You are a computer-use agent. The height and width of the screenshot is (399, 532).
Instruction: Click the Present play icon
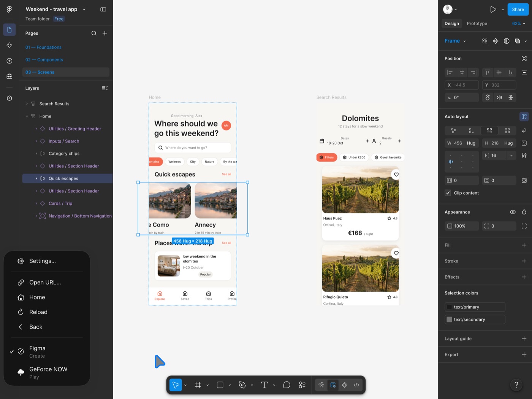[x=493, y=10]
